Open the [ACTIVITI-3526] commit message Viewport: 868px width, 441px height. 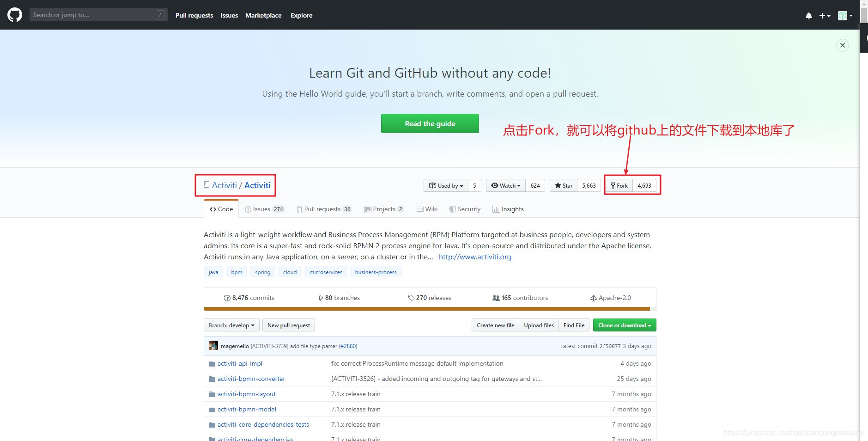pyautogui.click(x=437, y=379)
